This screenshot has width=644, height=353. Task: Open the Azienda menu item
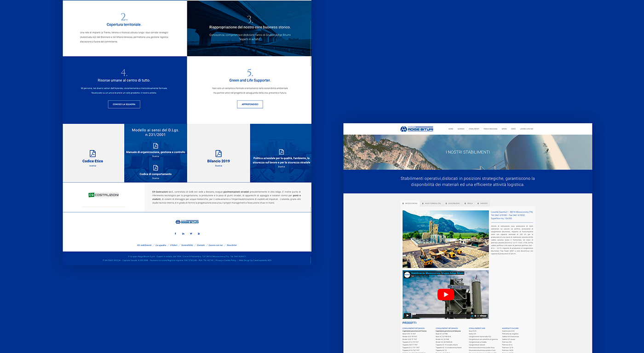click(x=461, y=129)
